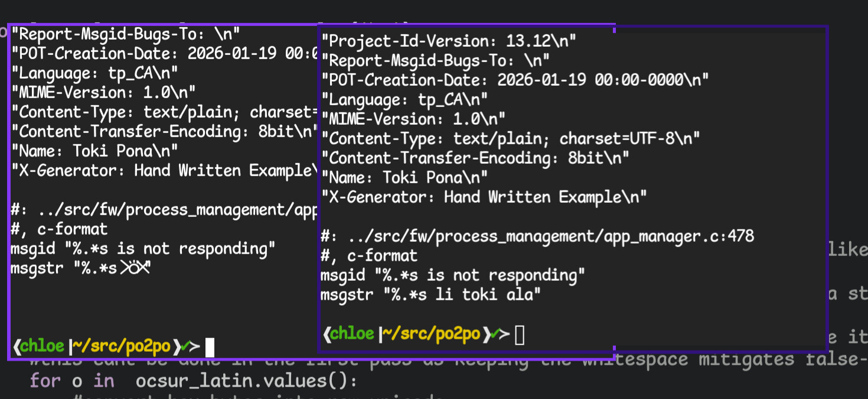Click the solid block cursor in the left terminal

(x=209, y=347)
